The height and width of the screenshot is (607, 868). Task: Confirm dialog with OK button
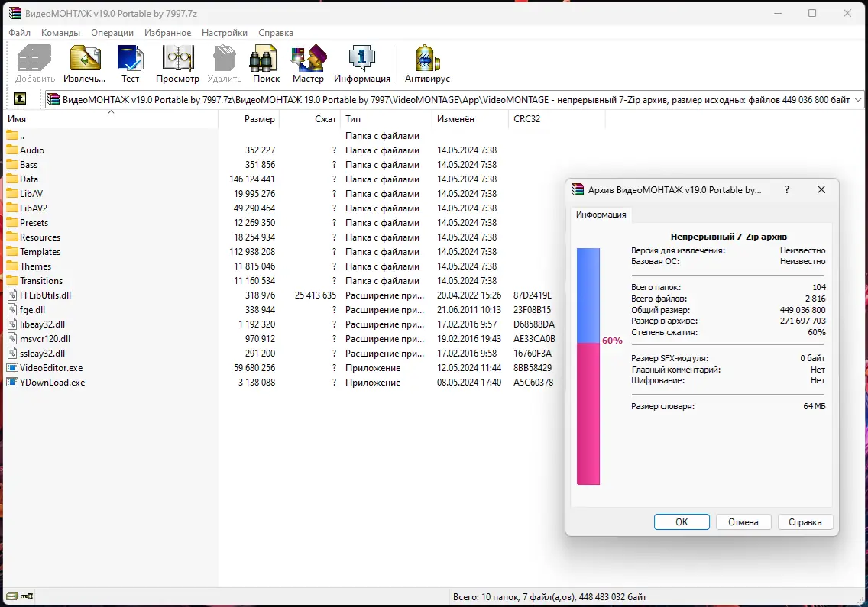(682, 521)
